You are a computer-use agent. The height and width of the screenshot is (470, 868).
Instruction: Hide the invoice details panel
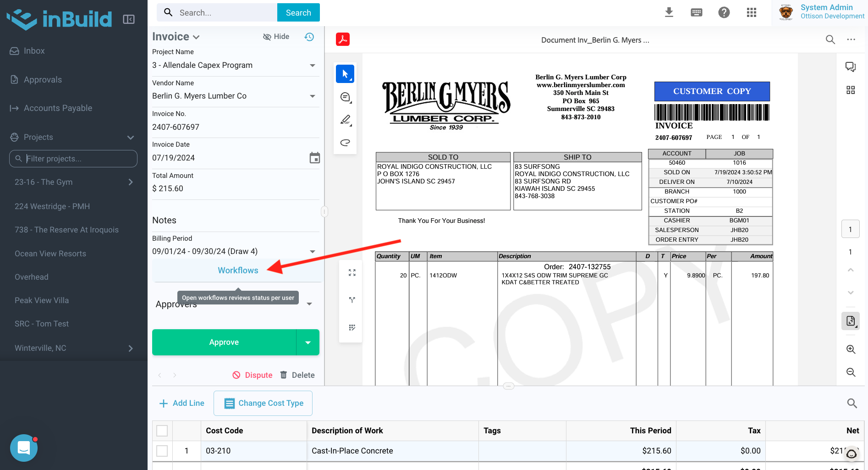pyautogui.click(x=276, y=37)
